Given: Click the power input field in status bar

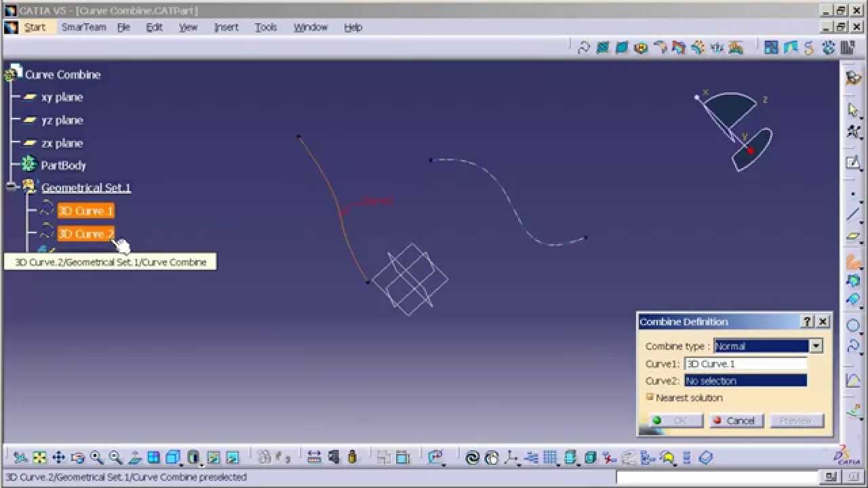Looking at the screenshot, I should click(x=717, y=477).
